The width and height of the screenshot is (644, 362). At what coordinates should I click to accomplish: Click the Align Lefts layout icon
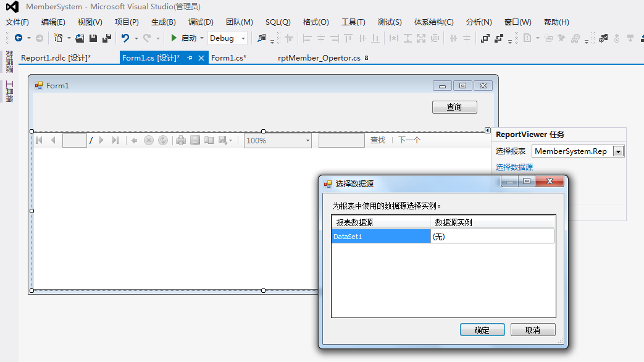307,38
